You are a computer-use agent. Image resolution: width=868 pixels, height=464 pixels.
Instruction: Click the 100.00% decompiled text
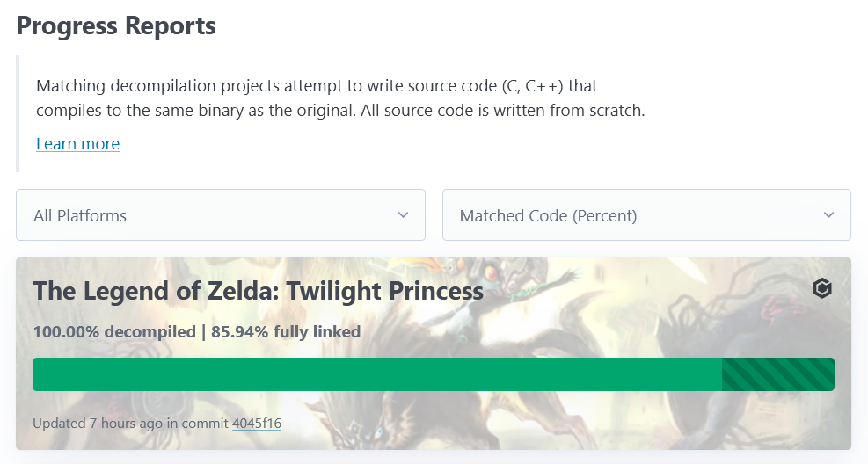114,332
